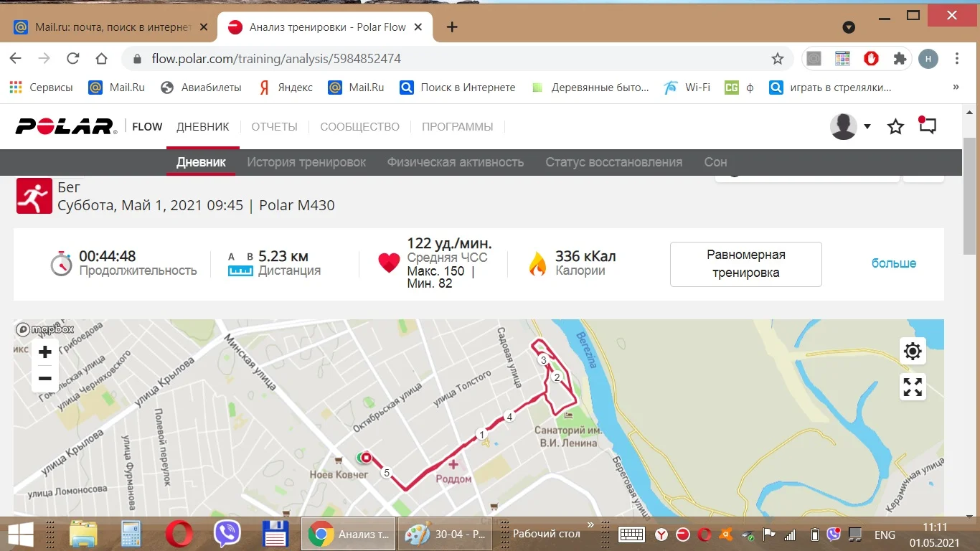Viewport: 980px width, 551px height.
Task: Open Polar notifications speech bubble icon
Action: (x=927, y=126)
